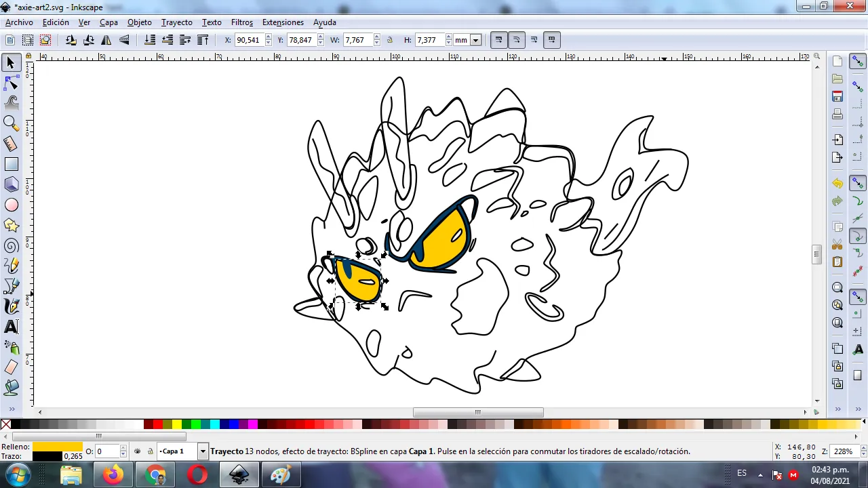
Task: Open the Filtros menu
Action: click(242, 22)
